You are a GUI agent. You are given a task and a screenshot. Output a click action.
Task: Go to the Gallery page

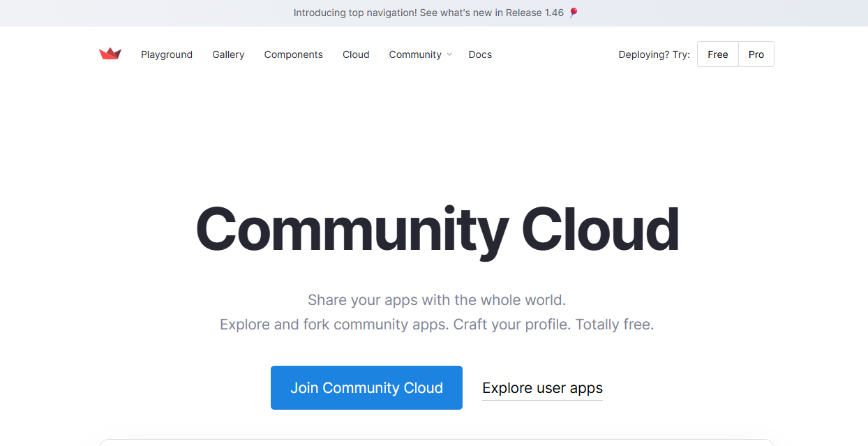coord(228,54)
